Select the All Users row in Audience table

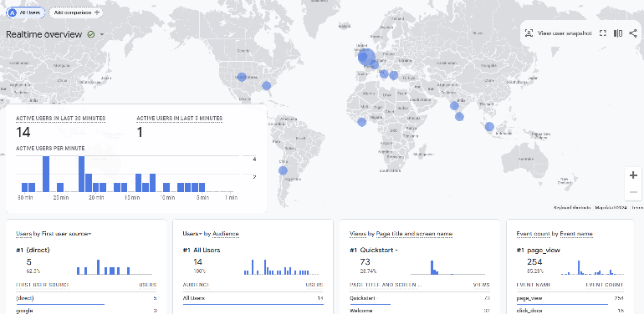tap(253, 298)
